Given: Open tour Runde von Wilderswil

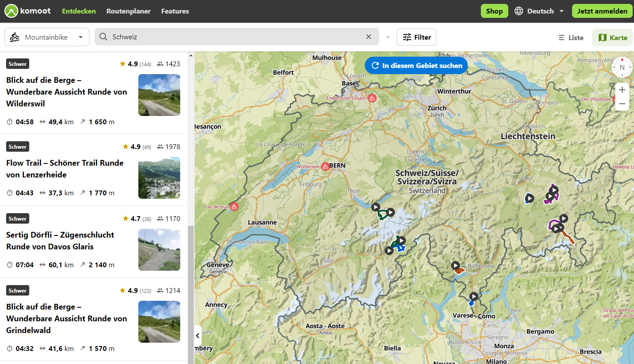Looking at the screenshot, I should [66, 92].
